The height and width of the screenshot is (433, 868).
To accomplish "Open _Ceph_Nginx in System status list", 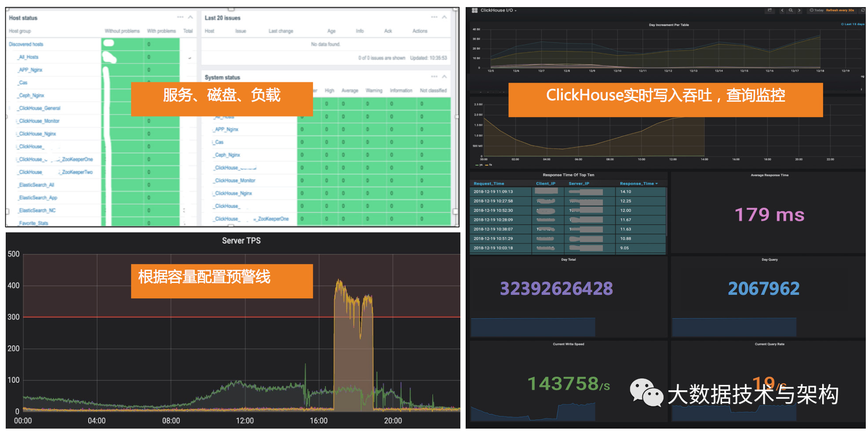I will (x=227, y=154).
